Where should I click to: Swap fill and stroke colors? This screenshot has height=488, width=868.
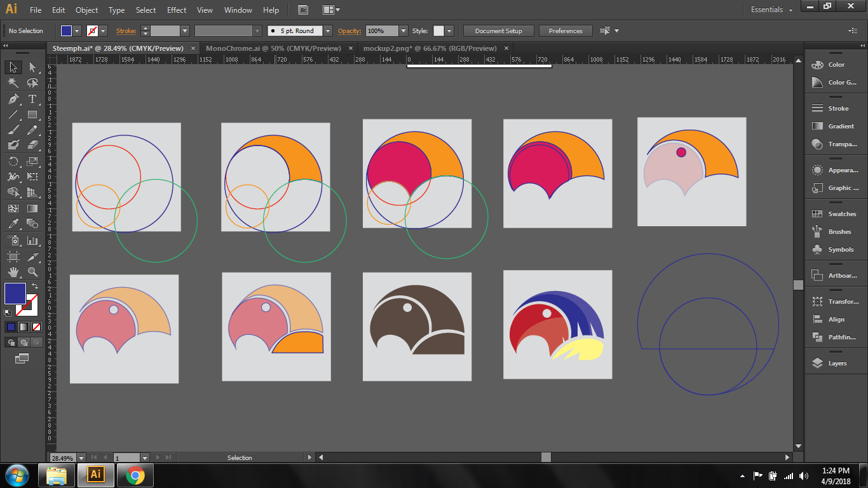click(34, 287)
